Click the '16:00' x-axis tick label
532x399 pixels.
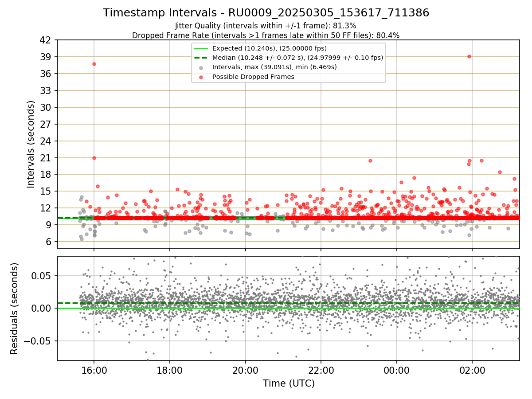coord(94,370)
